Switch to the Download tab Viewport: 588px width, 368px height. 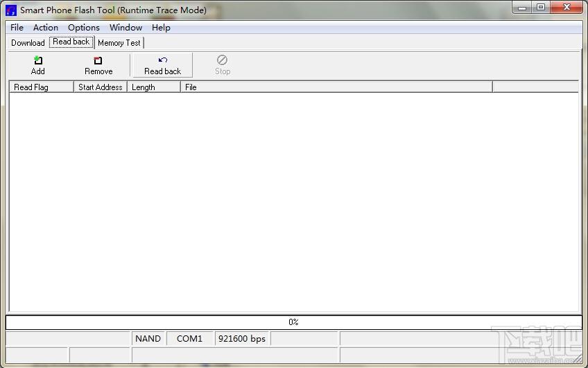(x=28, y=43)
